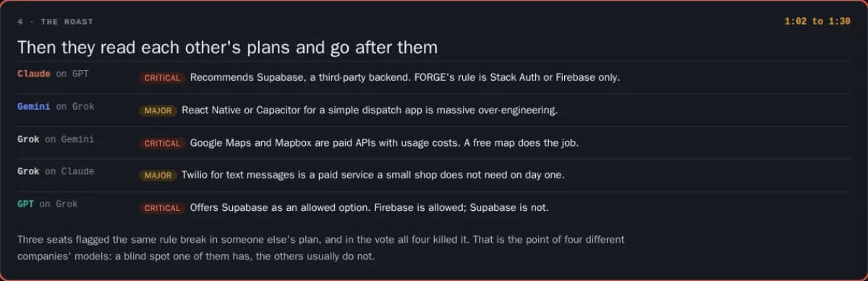Select the Grok on Claude reviewer label
The image size is (868, 281).
point(56,171)
